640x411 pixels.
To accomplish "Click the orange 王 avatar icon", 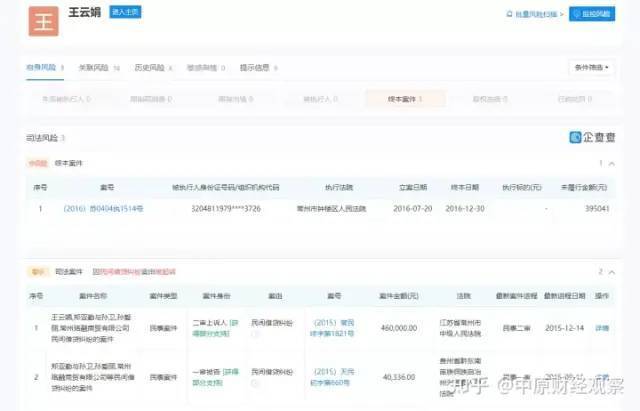I will pos(41,20).
